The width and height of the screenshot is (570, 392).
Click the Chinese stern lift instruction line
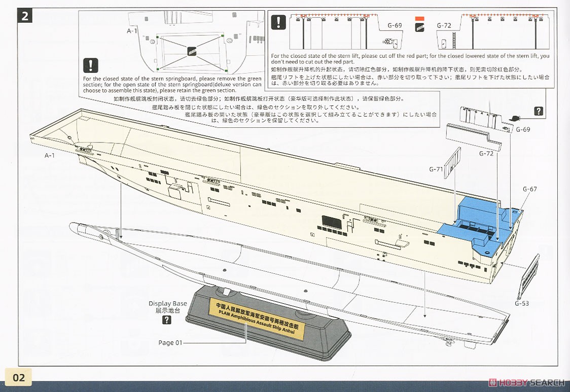397,69
